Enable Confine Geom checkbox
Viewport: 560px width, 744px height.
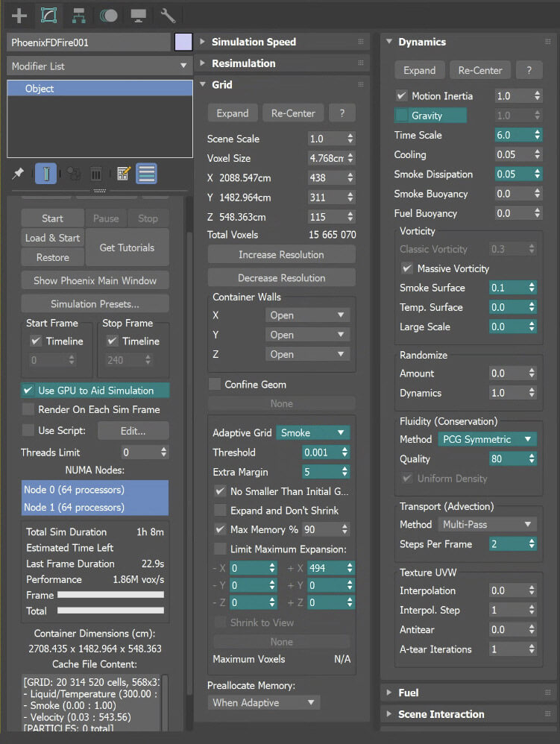point(215,385)
